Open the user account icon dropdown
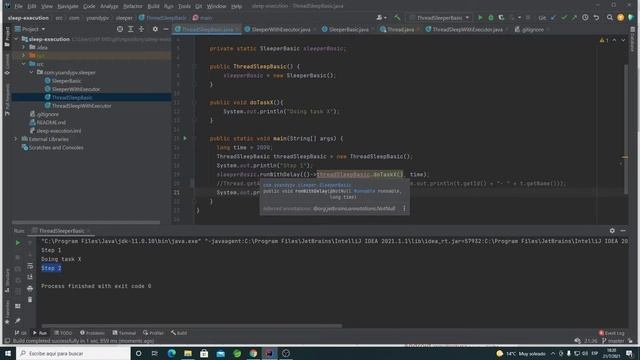 coord(381,18)
